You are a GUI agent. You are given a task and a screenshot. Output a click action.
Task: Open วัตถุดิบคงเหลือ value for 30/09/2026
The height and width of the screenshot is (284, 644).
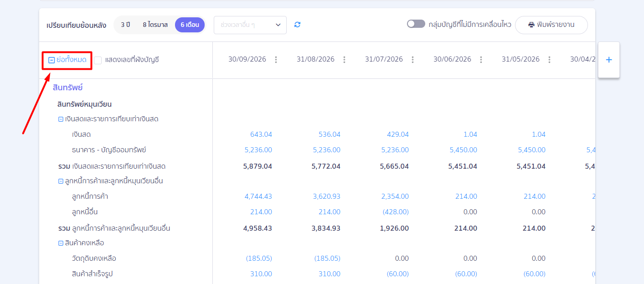pyautogui.click(x=259, y=258)
